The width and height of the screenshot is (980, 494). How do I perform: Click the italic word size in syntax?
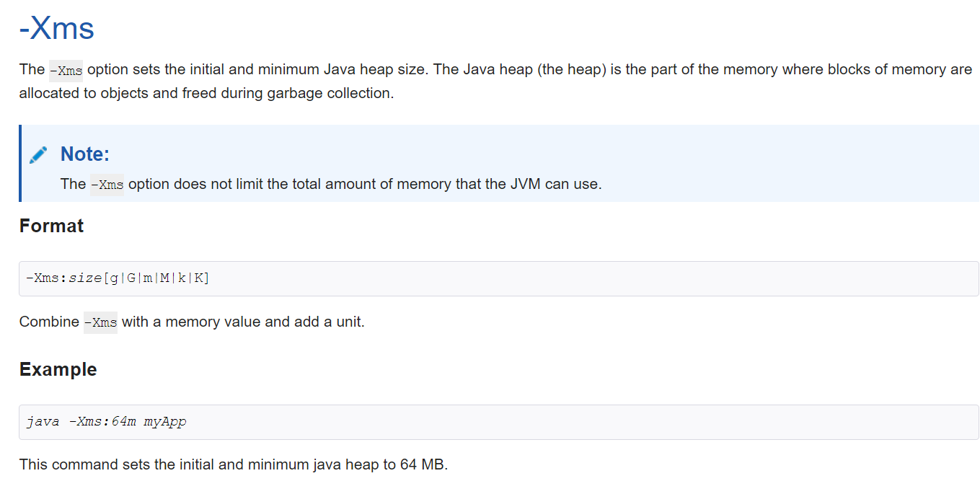coord(85,278)
